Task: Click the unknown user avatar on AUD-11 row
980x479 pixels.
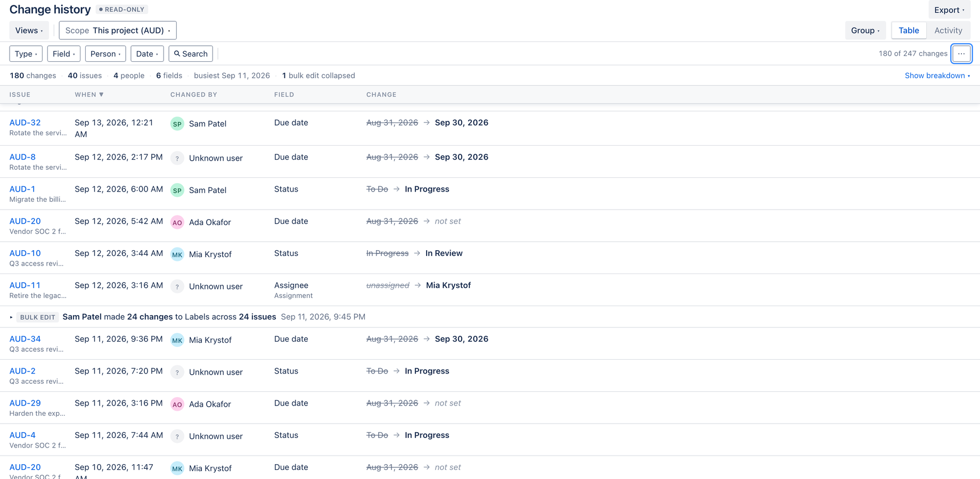Action: (x=177, y=286)
